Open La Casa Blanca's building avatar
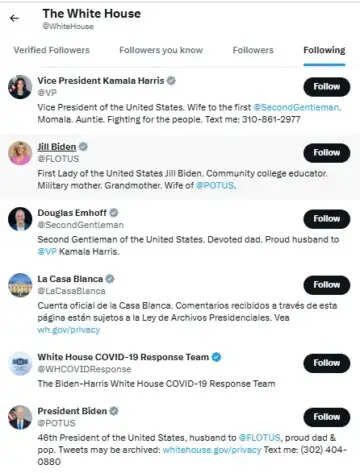Image resolution: width=360 pixels, height=473 pixels. coord(20,285)
